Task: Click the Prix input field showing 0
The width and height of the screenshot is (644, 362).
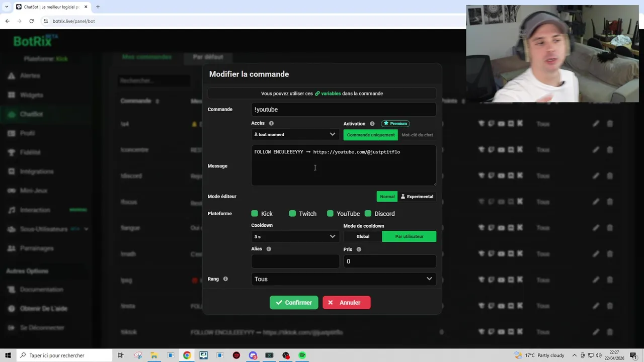Action: (390, 261)
